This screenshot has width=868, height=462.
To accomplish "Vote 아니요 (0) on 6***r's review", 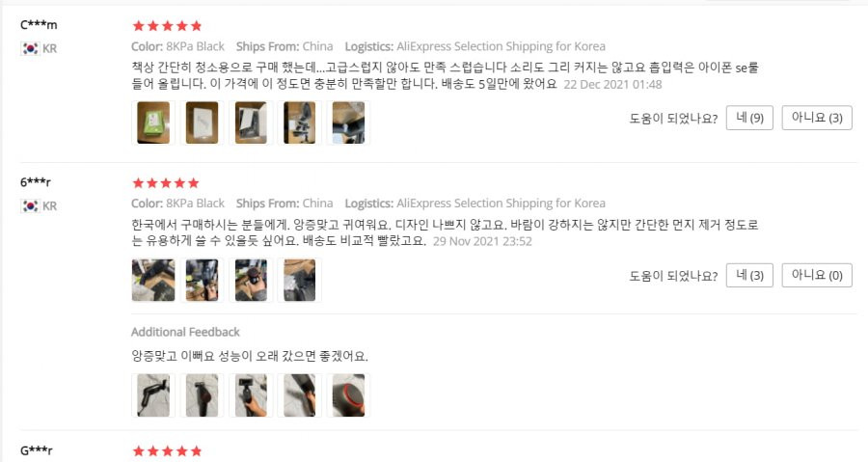I will tap(817, 275).
